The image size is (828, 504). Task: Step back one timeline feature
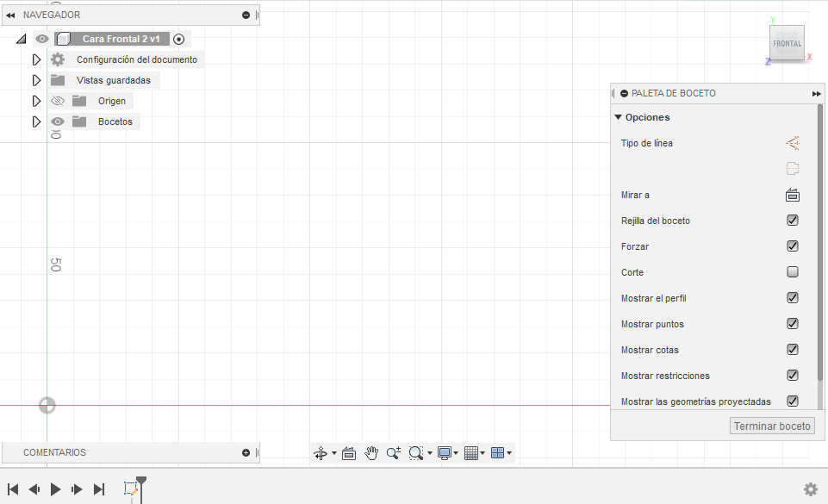[34, 489]
